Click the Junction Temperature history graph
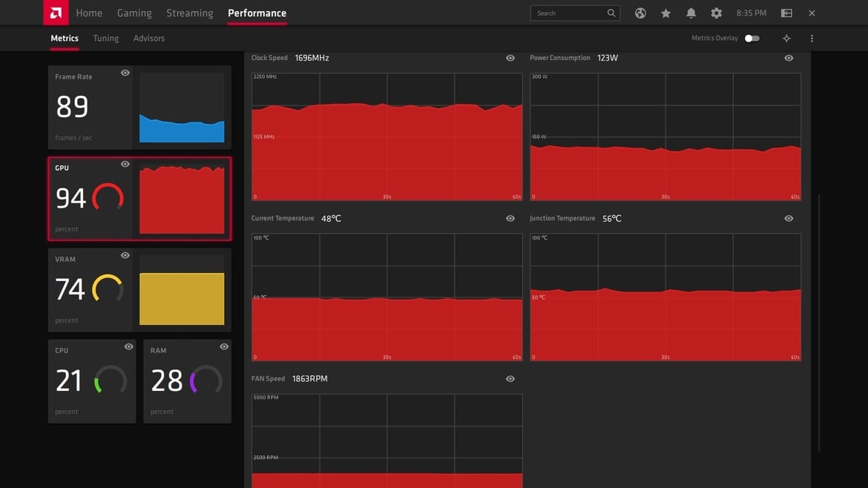Screen dimensions: 868x488 coord(665,297)
